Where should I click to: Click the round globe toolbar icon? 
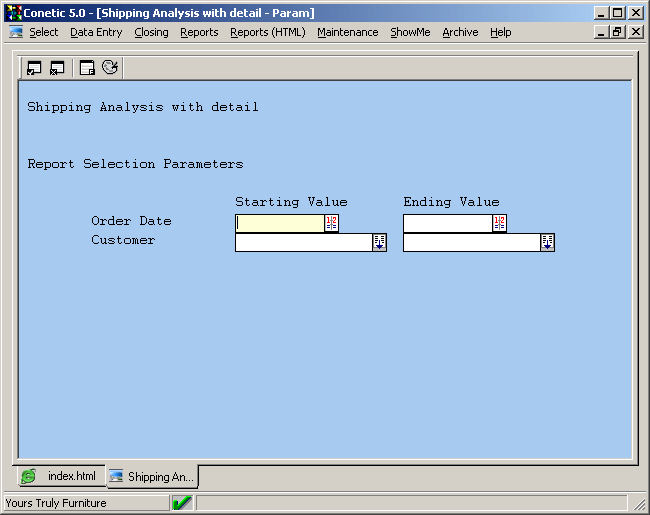(x=110, y=68)
